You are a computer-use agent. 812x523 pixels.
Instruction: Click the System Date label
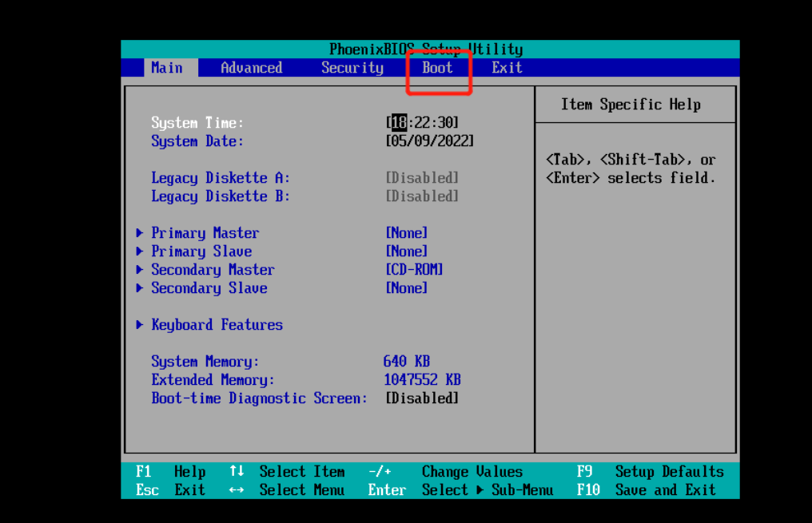(x=197, y=141)
